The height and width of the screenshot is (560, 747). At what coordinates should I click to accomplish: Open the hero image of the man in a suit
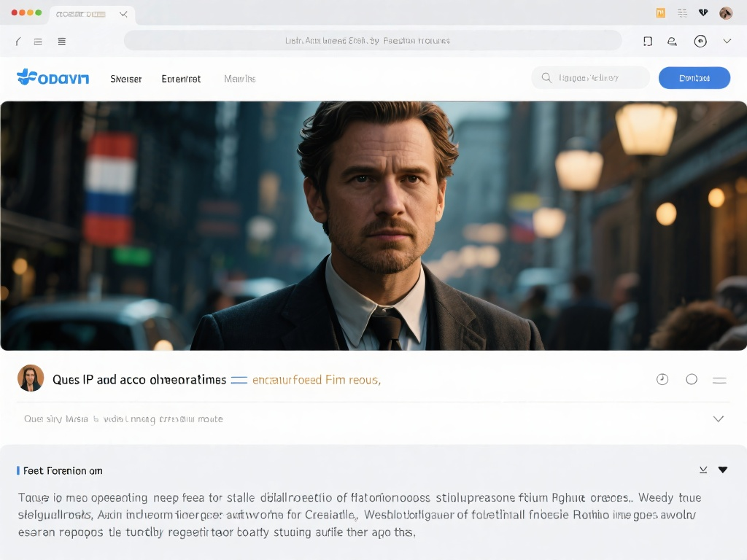click(373, 226)
